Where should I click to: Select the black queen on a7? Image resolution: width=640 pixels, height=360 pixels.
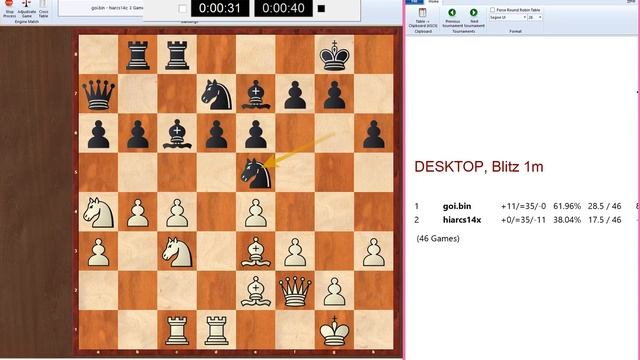98,94
